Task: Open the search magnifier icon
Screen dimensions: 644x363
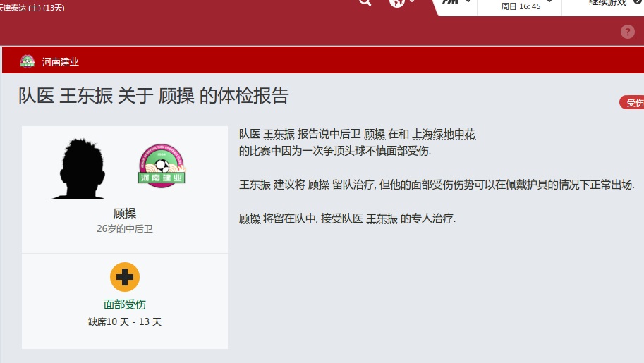Action: click(x=365, y=2)
